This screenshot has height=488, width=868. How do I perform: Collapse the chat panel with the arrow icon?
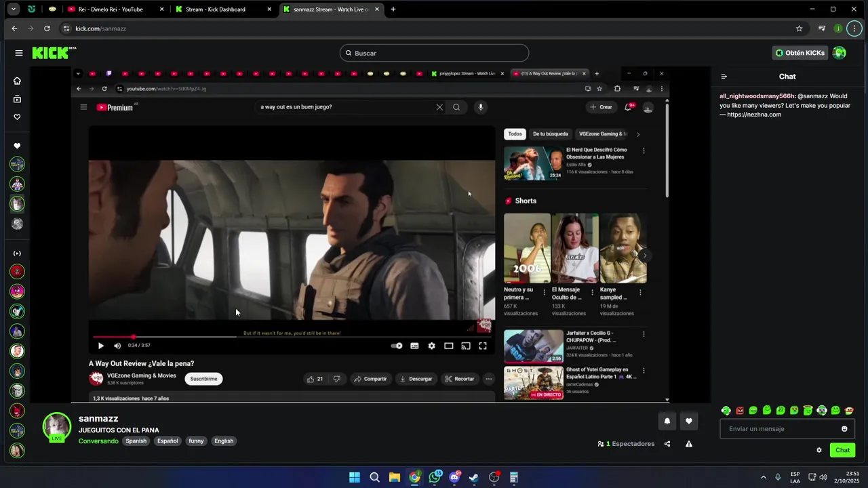click(724, 77)
